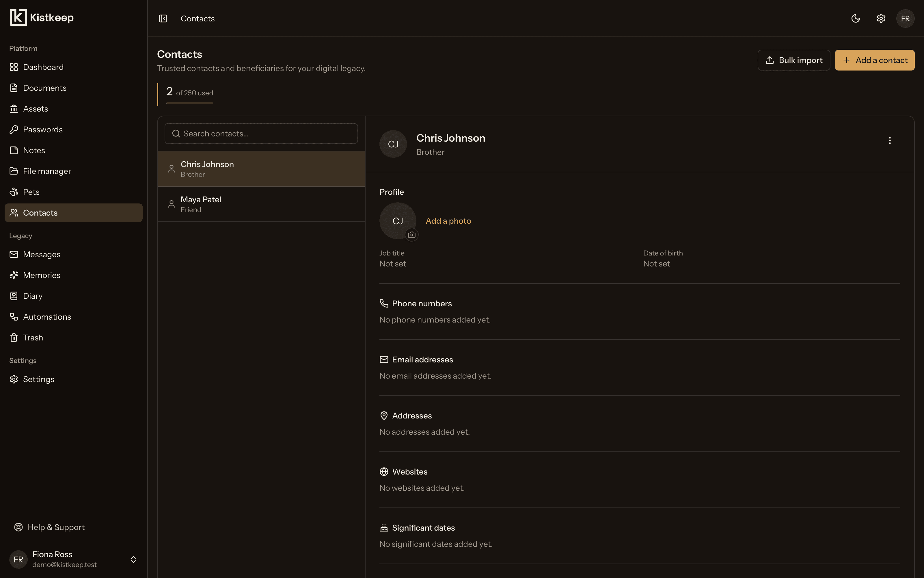The height and width of the screenshot is (578, 924).
Task: Open settings via the top-right gear icon
Action: (881, 18)
